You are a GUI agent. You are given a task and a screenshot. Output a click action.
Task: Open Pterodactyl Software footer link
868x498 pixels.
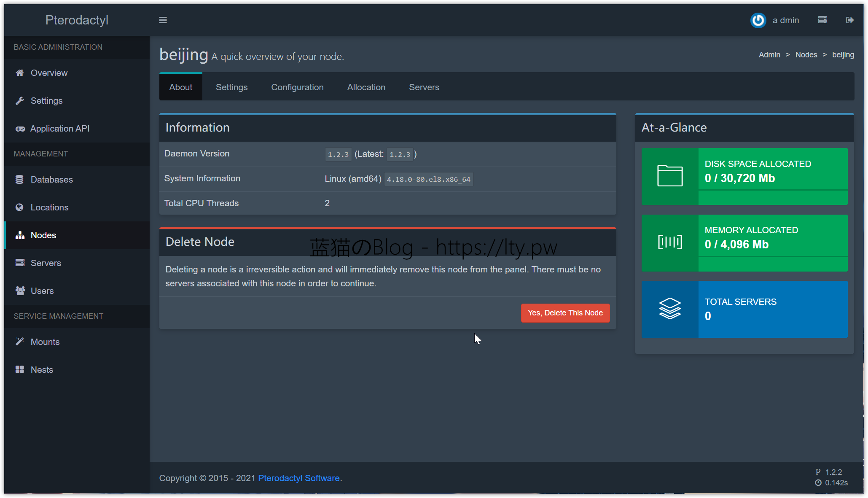pyautogui.click(x=298, y=478)
